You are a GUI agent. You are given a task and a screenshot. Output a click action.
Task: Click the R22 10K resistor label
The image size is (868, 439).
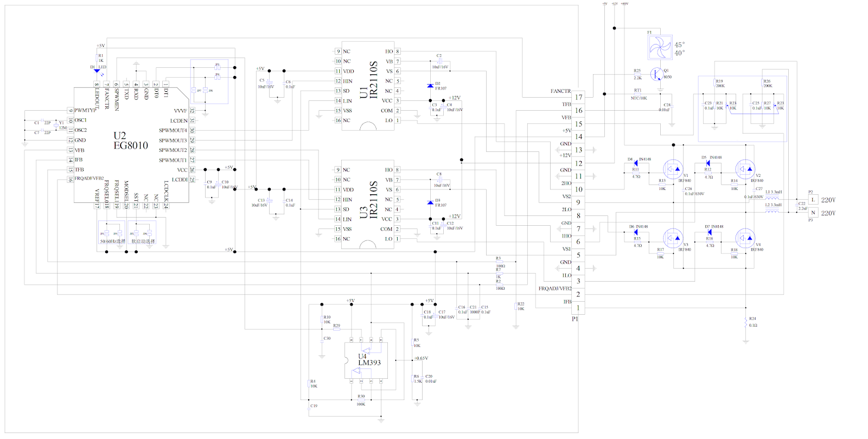pos(521,307)
